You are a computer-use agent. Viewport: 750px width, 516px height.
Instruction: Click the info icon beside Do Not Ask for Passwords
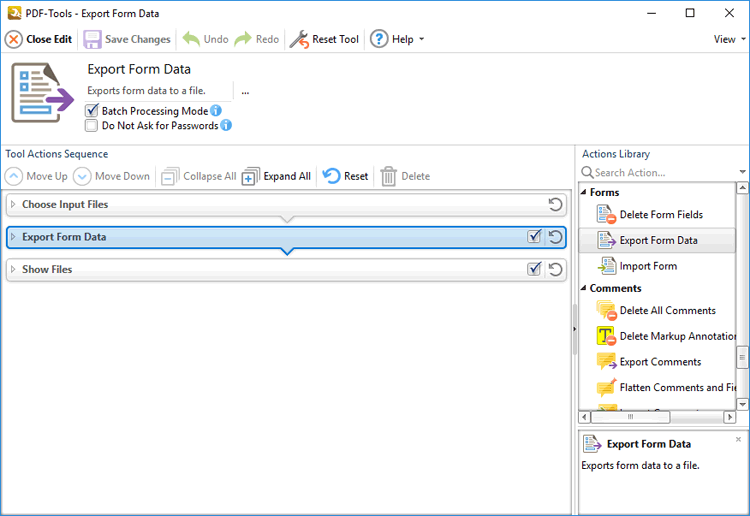coord(226,125)
